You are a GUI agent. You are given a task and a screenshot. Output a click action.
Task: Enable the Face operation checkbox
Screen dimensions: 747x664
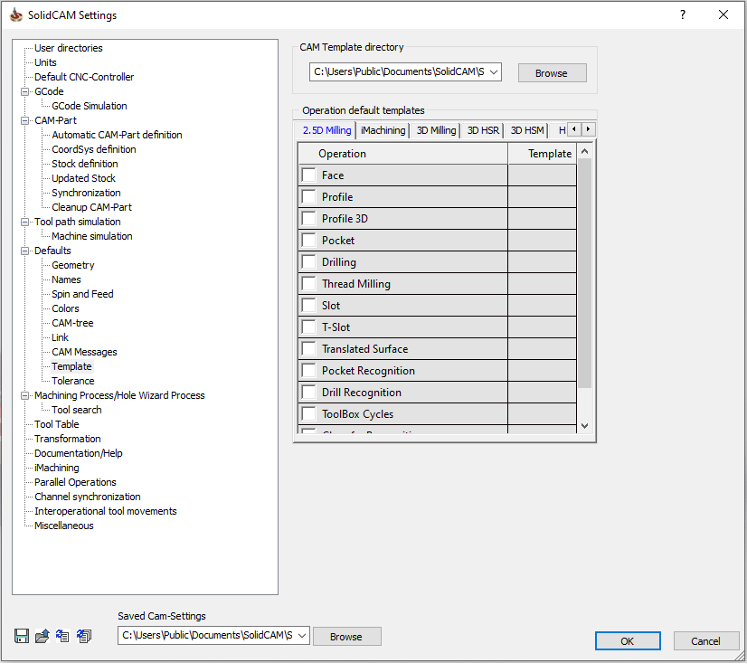click(309, 175)
